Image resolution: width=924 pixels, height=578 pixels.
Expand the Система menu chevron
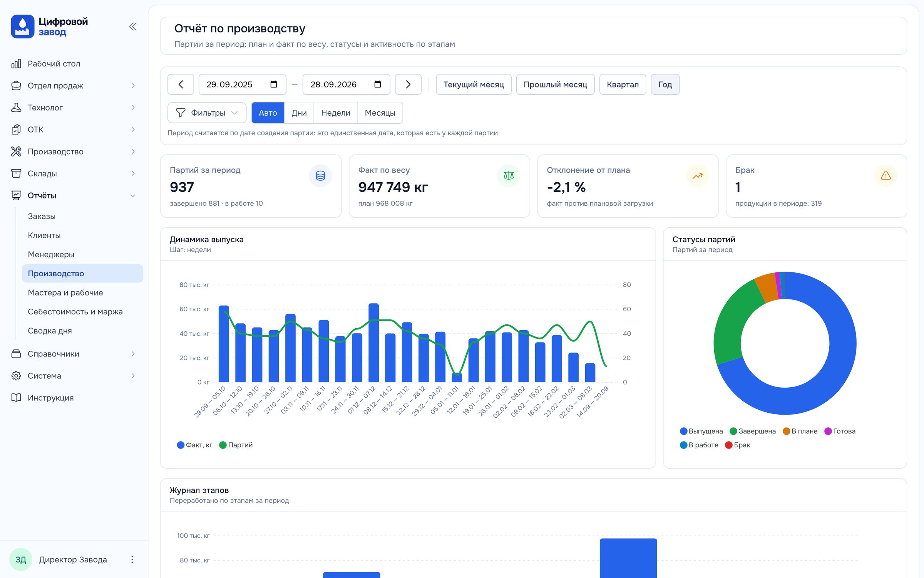pos(133,376)
